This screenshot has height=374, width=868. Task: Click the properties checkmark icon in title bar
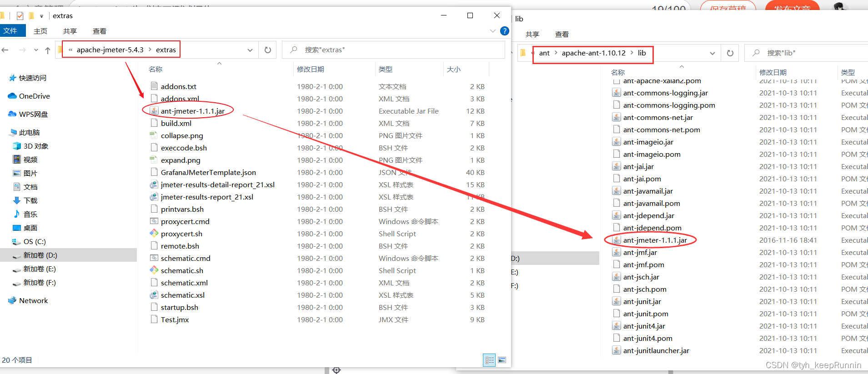[x=20, y=16]
